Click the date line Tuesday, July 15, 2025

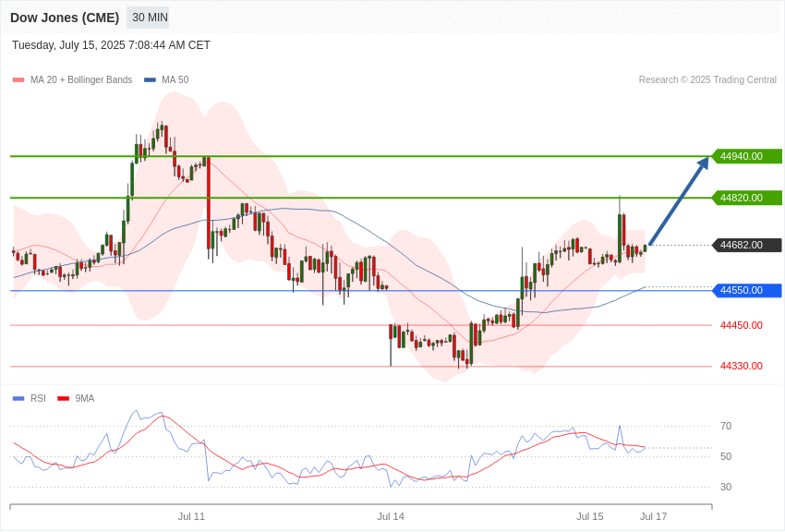pos(111,45)
